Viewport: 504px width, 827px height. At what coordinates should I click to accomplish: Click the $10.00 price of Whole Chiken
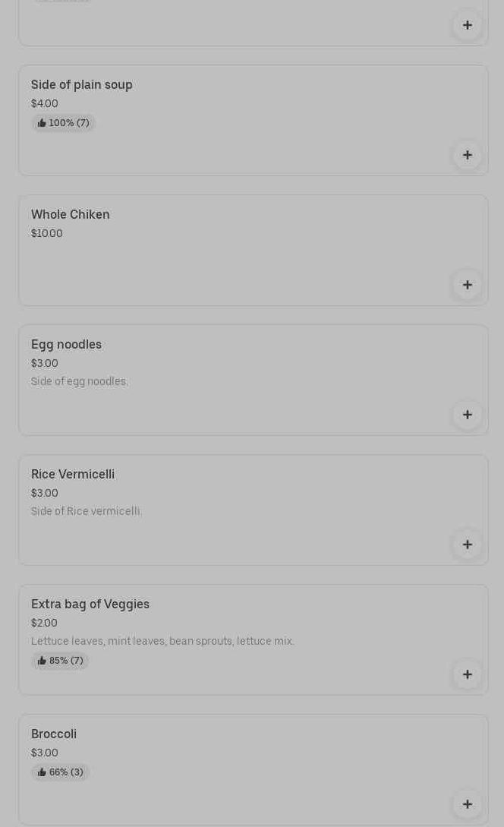click(47, 234)
